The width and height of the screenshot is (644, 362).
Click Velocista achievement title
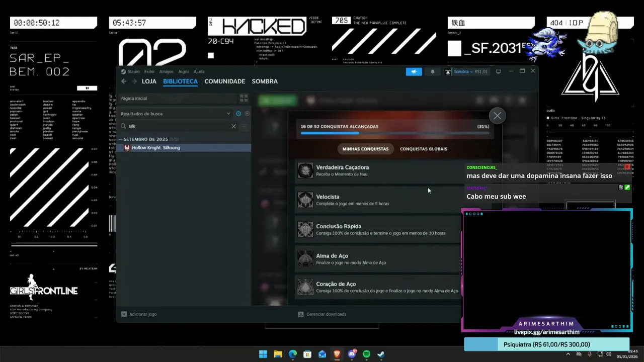[328, 197]
